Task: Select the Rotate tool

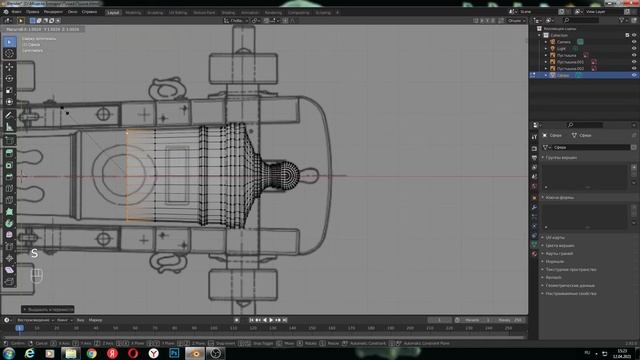Action: (9, 78)
